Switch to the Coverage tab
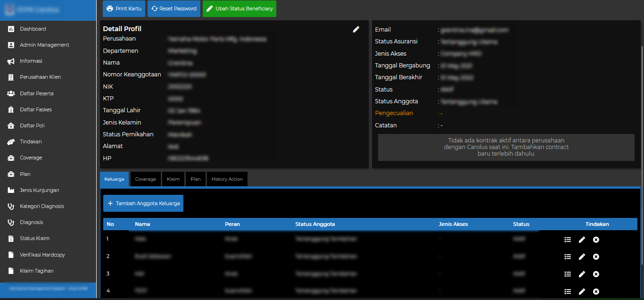The height and width of the screenshot is (300, 644). tap(145, 179)
